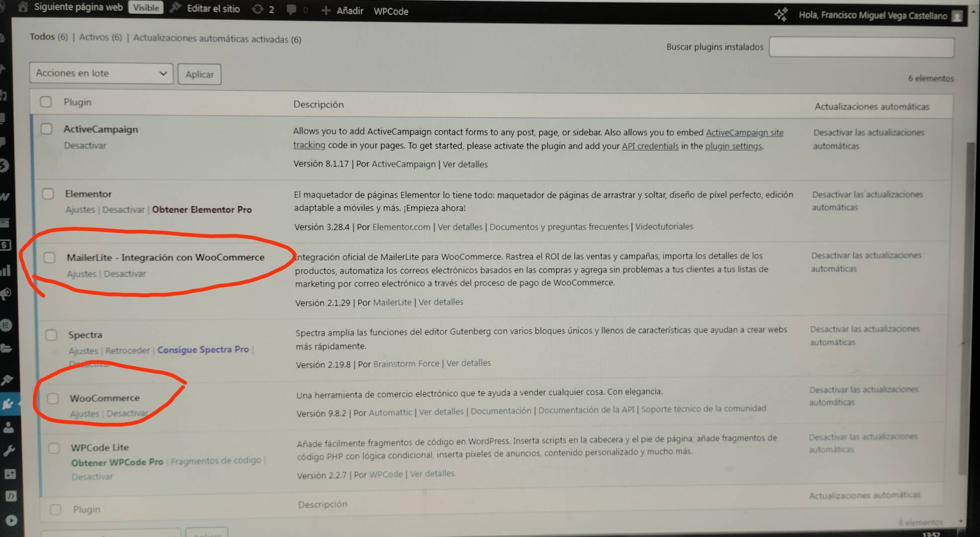The width and height of the screenshot is (980, 537).
Task: Open Elementor Videotutoriales link
Action: (x=664, y=227)
